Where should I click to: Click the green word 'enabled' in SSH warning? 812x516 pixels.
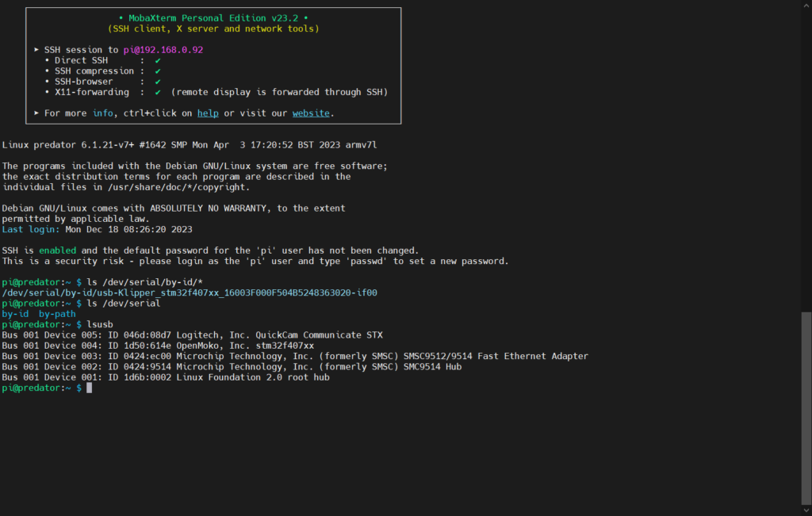click(x=57, y=250)
